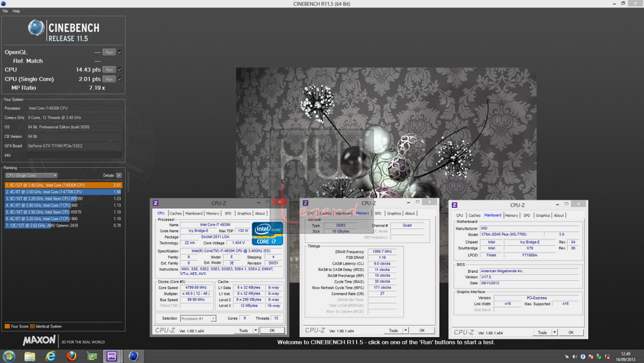644x363 pixels.
Task: Open File Explorer from the taskbar
Action: pyautogui.click(x=30, y=356)
